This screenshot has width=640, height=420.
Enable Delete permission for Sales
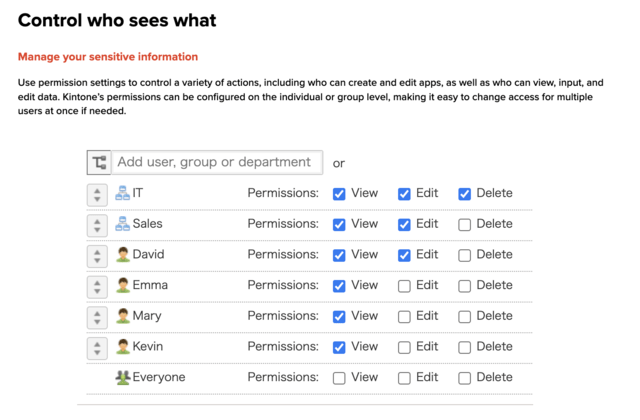[464, 224]
